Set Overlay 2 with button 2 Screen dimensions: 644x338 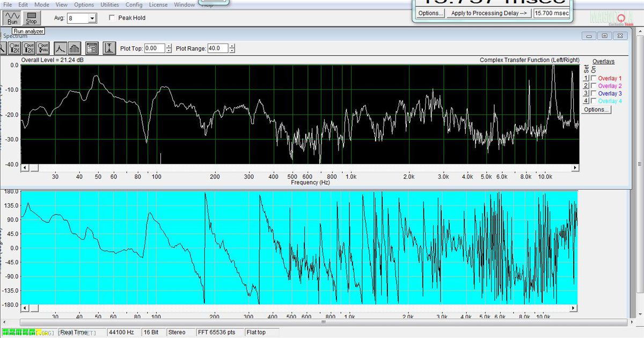tap(587, 86)
